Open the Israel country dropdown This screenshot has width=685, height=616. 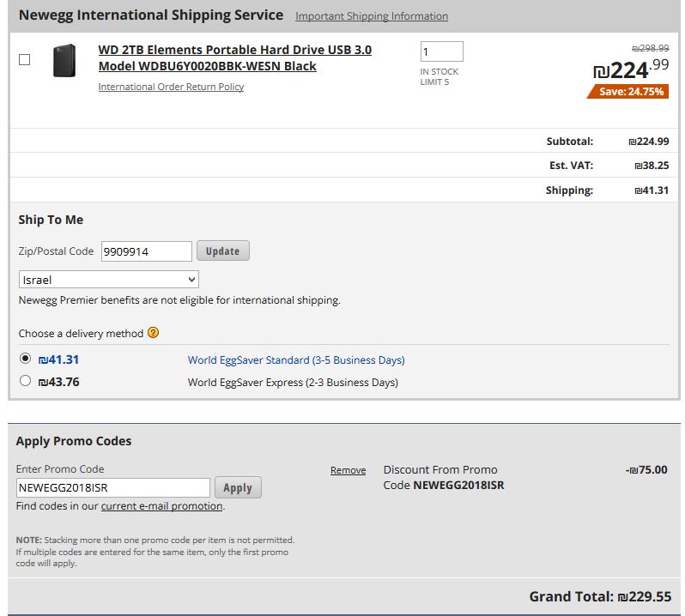tap(109, 280)
